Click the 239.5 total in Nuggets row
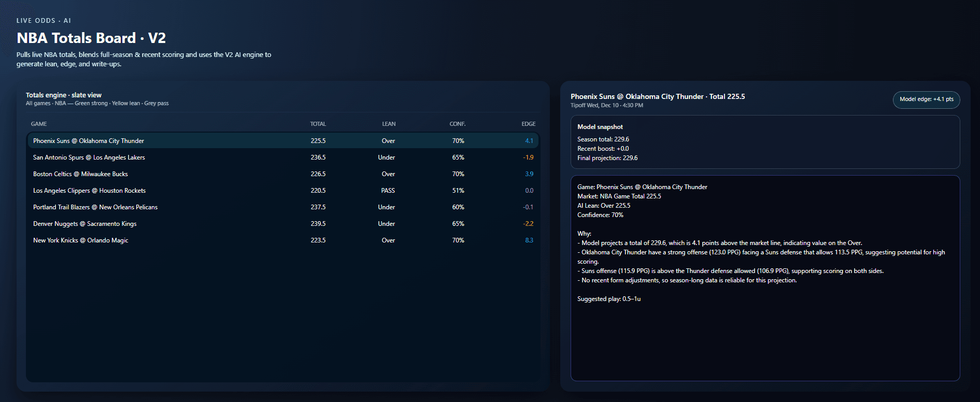Screen dimensions: 980x402 coord(318,224)
